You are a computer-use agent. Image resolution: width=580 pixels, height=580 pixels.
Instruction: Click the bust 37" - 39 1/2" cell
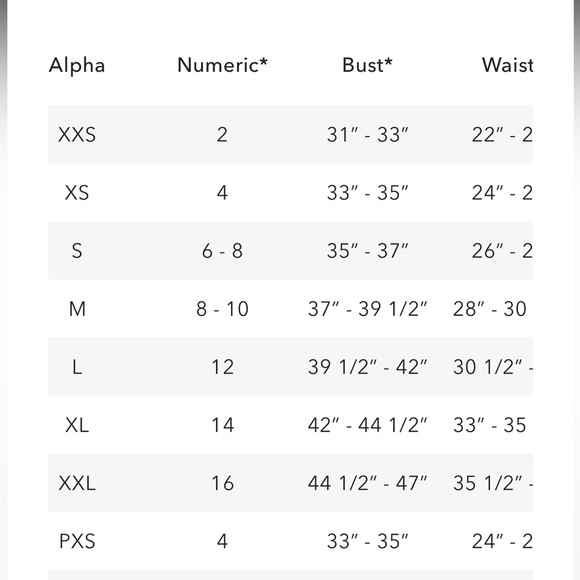(367, 309)
